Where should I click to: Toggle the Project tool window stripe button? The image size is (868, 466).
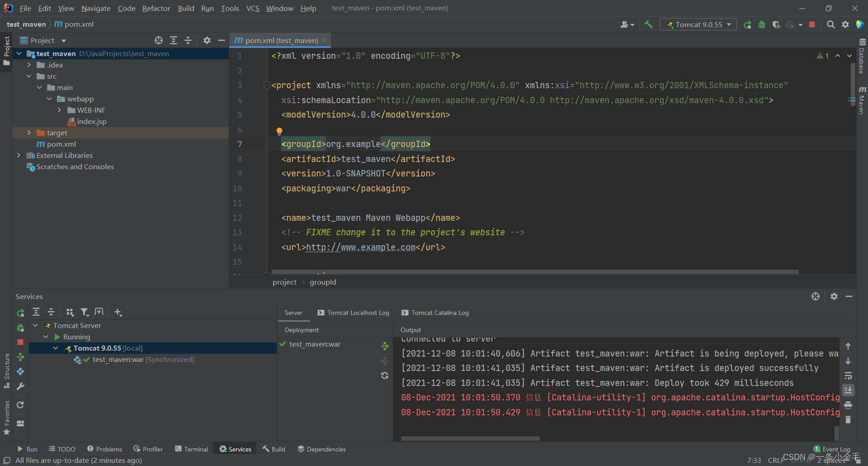tap(6, 51)
